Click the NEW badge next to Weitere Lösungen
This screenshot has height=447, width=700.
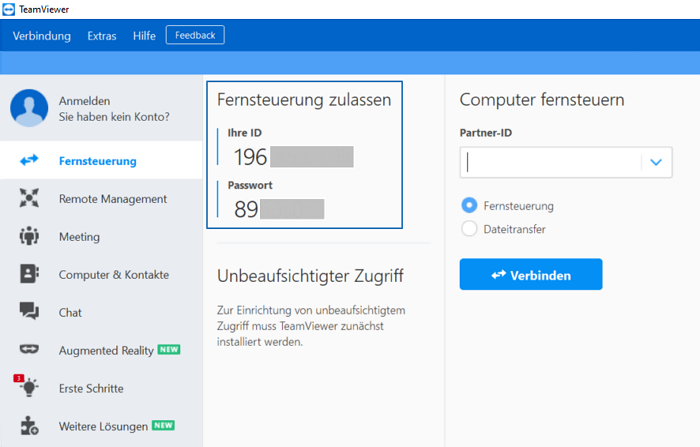[x=163, y=425]
